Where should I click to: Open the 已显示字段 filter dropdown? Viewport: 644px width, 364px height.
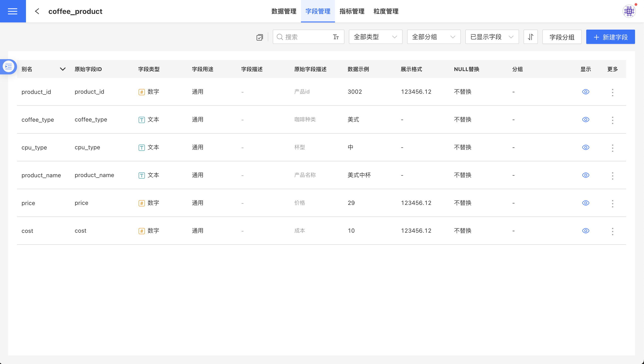point(492,37)
